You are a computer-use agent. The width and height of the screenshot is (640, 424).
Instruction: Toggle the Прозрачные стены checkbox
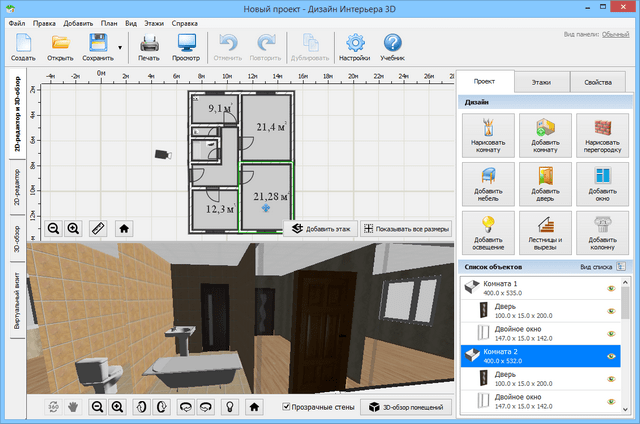tap(287, 407)
